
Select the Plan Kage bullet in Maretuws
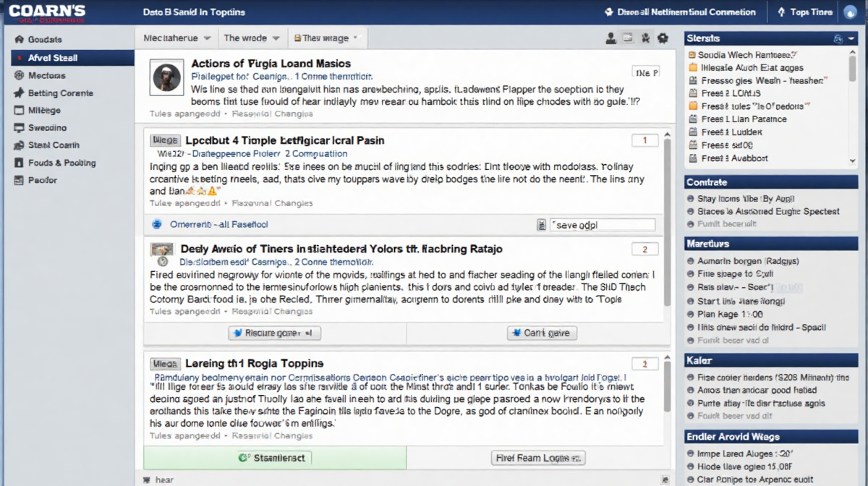click(691, 315)
